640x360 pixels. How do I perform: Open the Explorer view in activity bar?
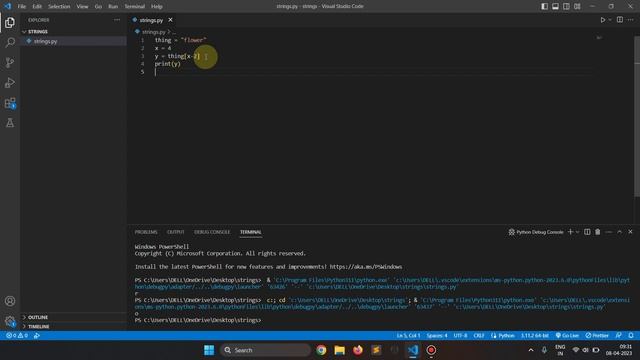pos(10,22)
